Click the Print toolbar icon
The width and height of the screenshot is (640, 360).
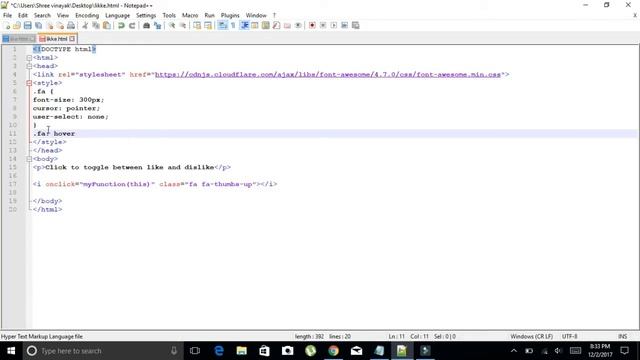coord(71,26)
